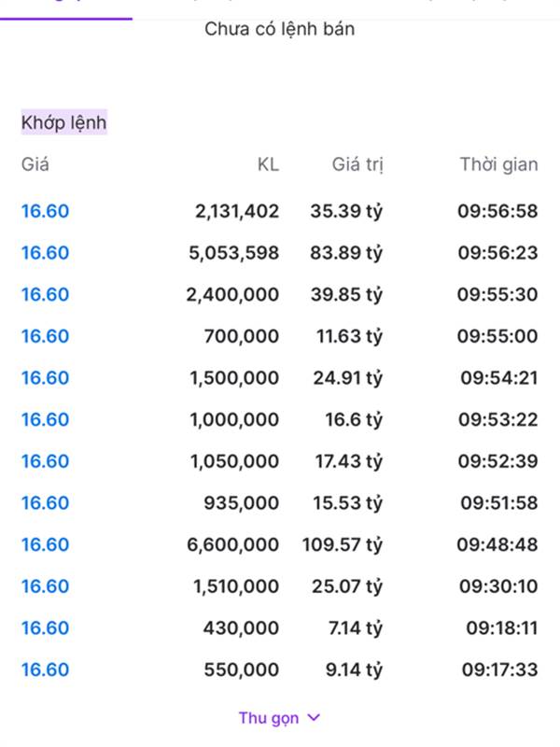Select the purple-underlined tab at the top
This screenshot has height=747, width=560.
[x=66, y=9]
